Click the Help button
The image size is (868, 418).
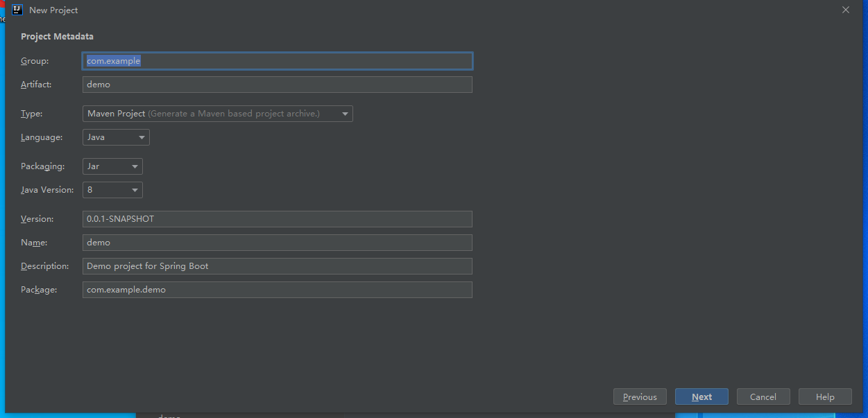pyautogui.click(x=825, y=397)
